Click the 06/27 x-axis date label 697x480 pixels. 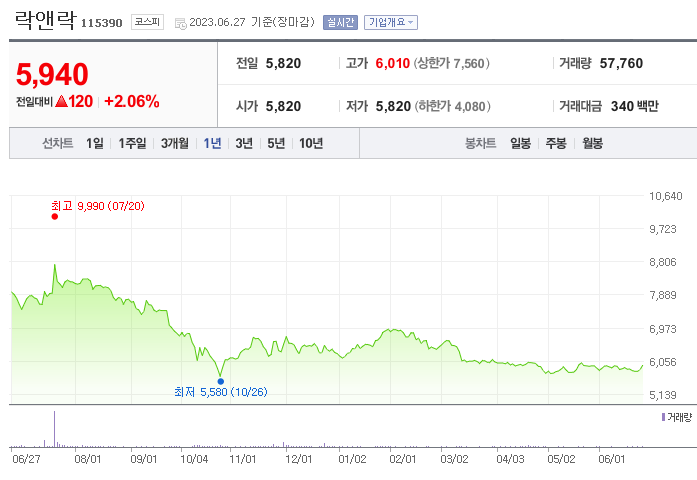click(x=26, y=459)
